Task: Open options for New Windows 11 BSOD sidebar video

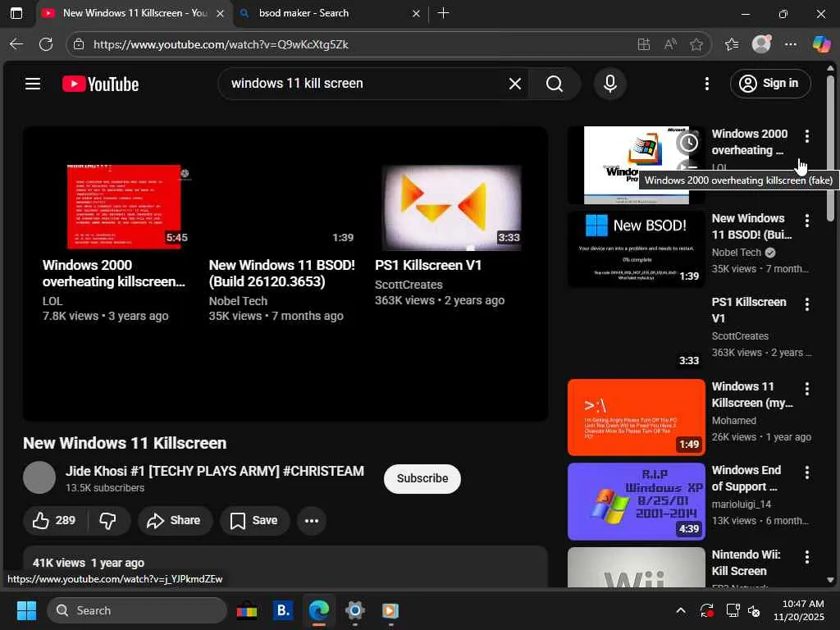Action: pos(807,220)
